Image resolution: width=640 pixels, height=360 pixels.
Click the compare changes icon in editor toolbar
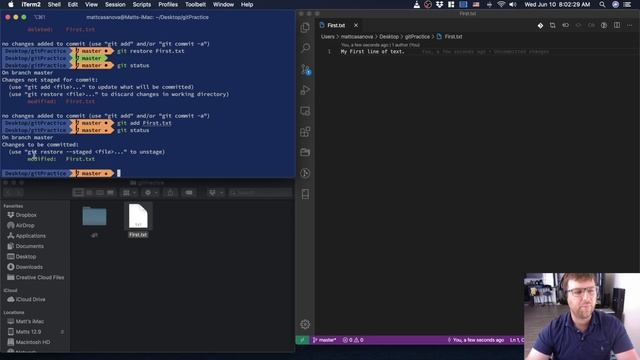coord(553,25)
